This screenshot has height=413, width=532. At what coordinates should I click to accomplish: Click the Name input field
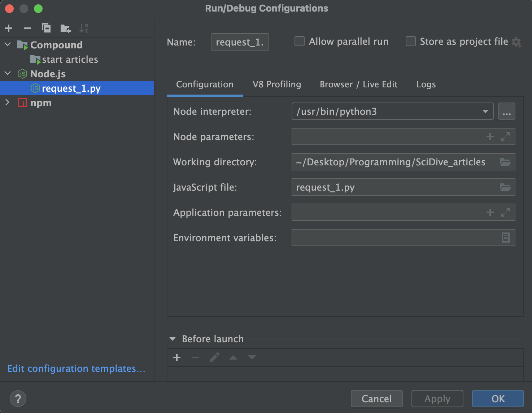(240, 42)
